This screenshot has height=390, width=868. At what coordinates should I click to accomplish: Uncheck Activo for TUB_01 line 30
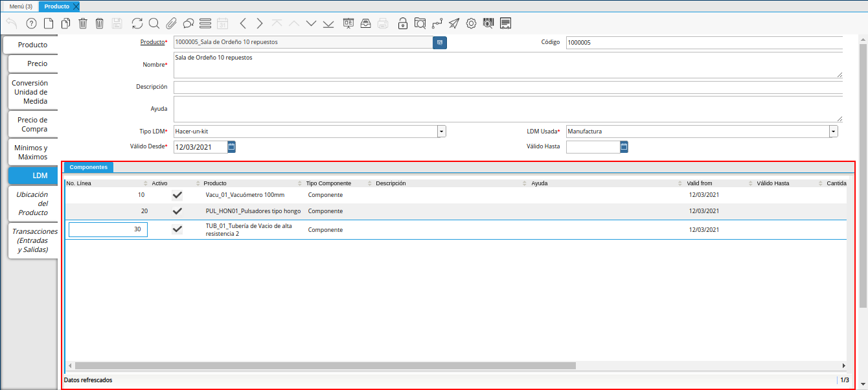177,229
